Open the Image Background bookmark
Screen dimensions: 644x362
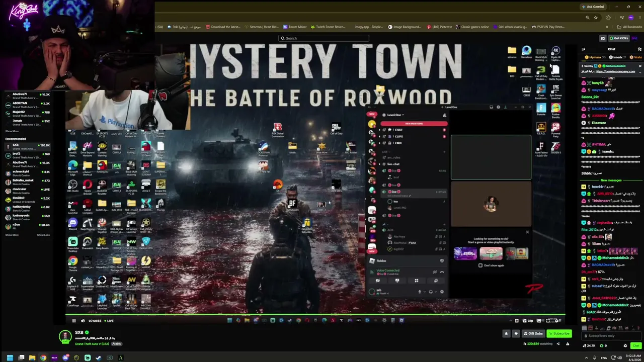404,27
